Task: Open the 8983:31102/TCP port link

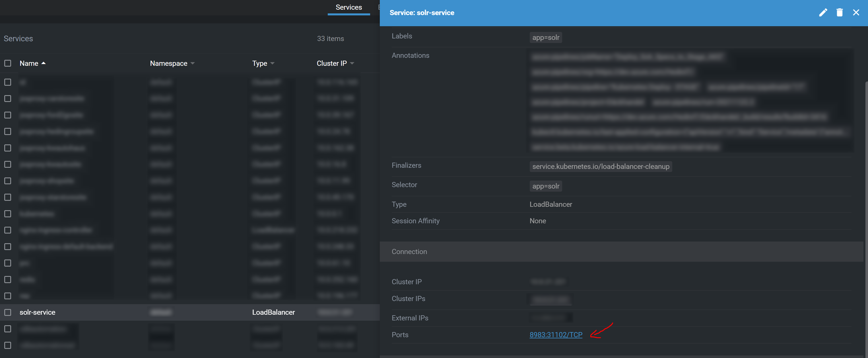Action: tap(556, 334)
